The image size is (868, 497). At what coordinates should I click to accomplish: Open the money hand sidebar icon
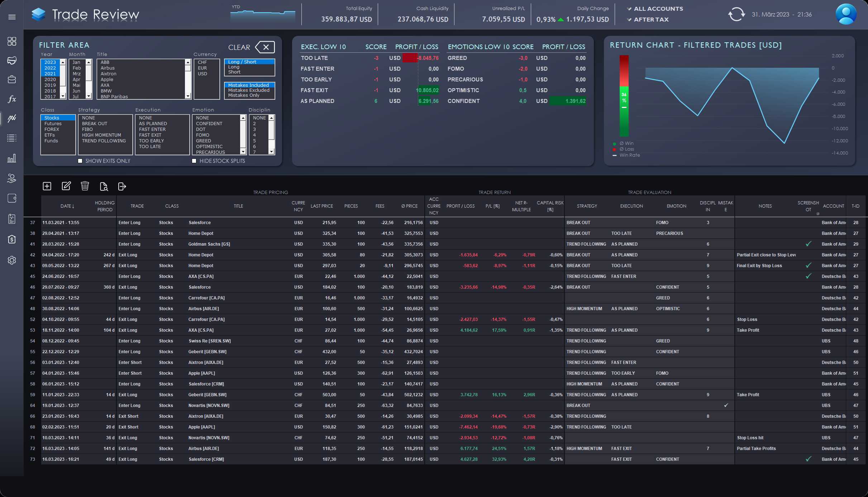click(12, 178)
